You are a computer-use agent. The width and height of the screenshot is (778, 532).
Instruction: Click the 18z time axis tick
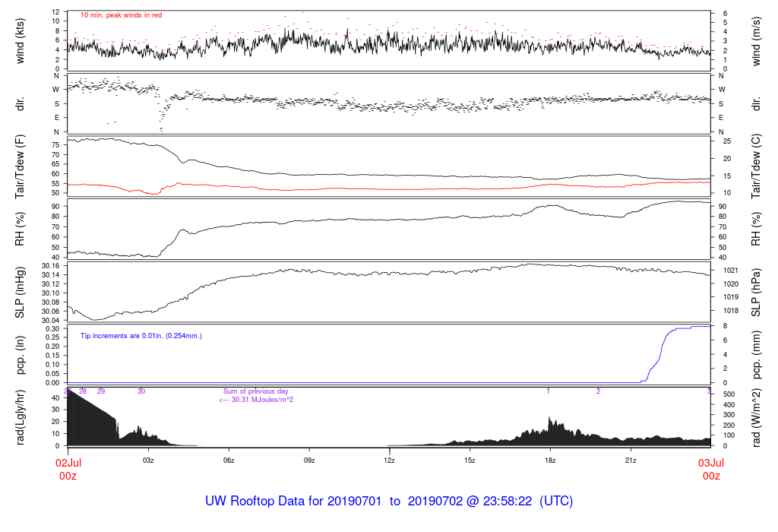(x=550, y=460)
